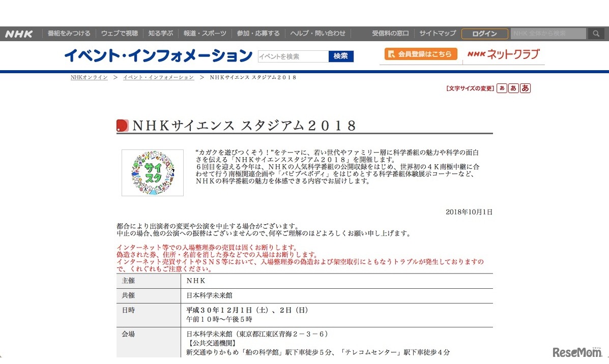Image resolution: width=609 pixels, height=364 pixels.
Task: Click the 主催 table row label
Action: (x=128, y=281)
